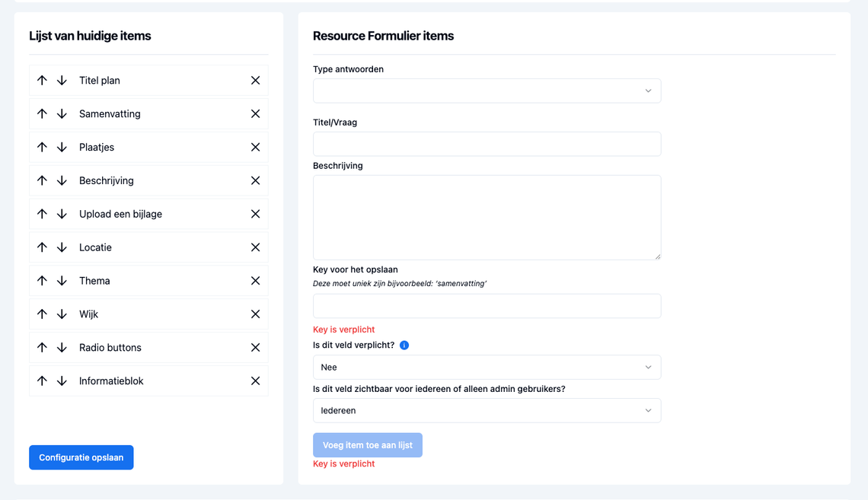Remove the Wijk item
The height and width of the screenshot is (500, 868).
pos(255,314)
